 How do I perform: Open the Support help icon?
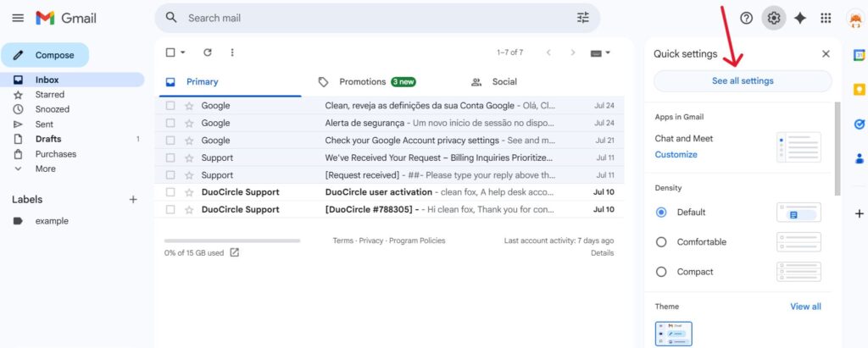coord(746,19)
